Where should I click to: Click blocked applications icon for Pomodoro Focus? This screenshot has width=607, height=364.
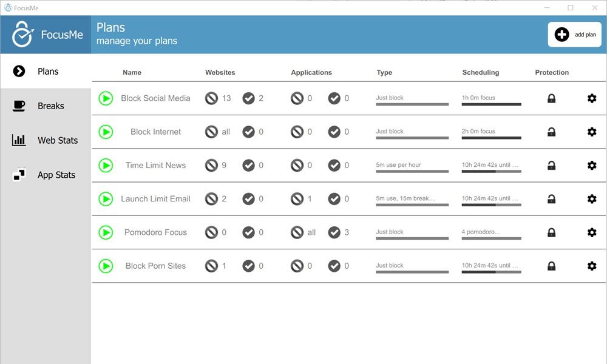pos(297,232)
